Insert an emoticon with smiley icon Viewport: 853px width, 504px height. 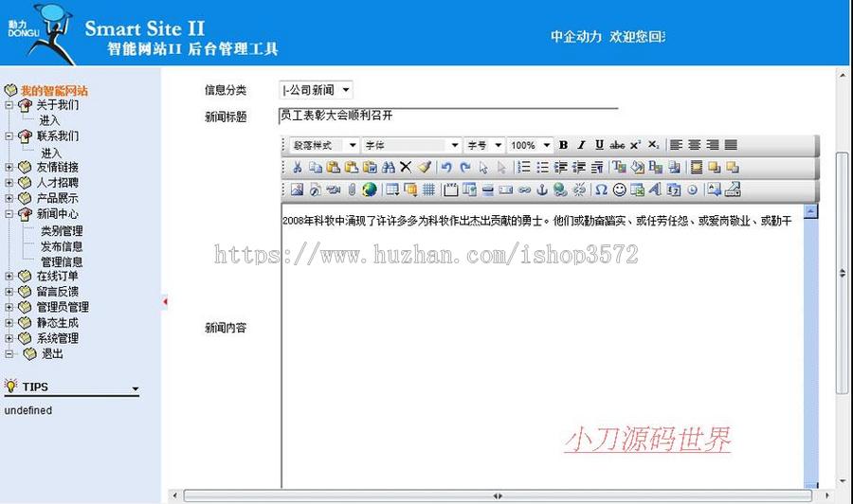(619, 189)
